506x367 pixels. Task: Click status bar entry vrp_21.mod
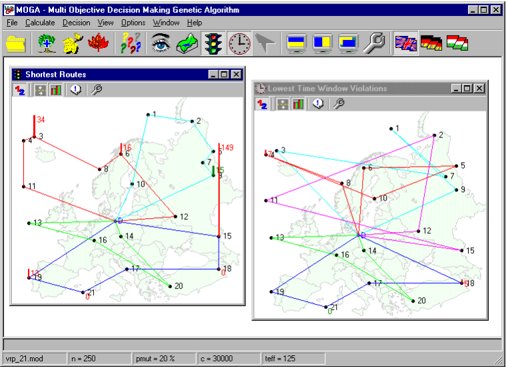(34, 359)
